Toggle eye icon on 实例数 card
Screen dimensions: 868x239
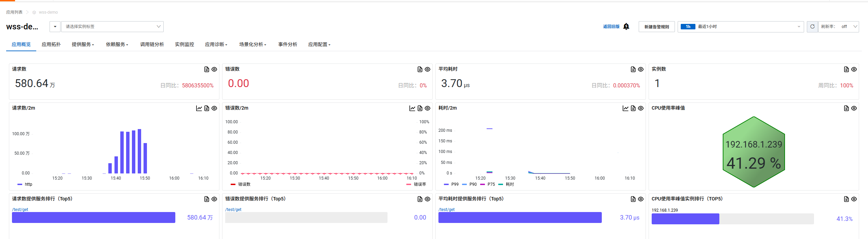pos(854,69)
